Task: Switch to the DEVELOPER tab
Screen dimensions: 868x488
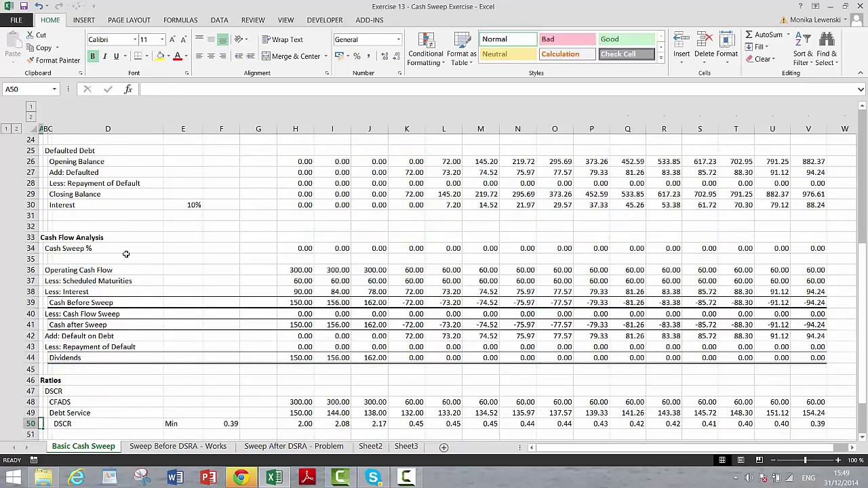Action: pos(325,20)
